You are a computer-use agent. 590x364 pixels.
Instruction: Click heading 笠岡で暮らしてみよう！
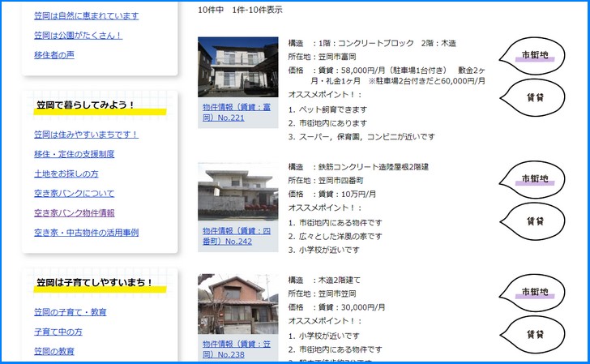pos(85,105)
